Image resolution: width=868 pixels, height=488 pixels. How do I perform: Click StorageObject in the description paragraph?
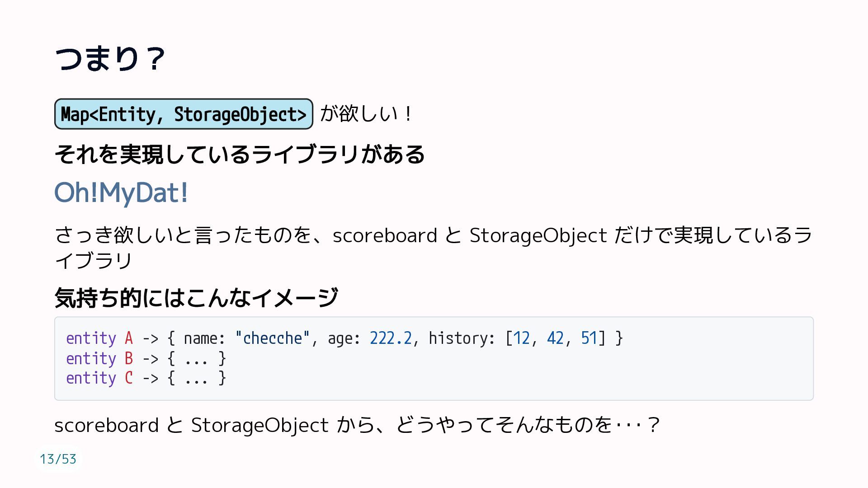[538, 236]
